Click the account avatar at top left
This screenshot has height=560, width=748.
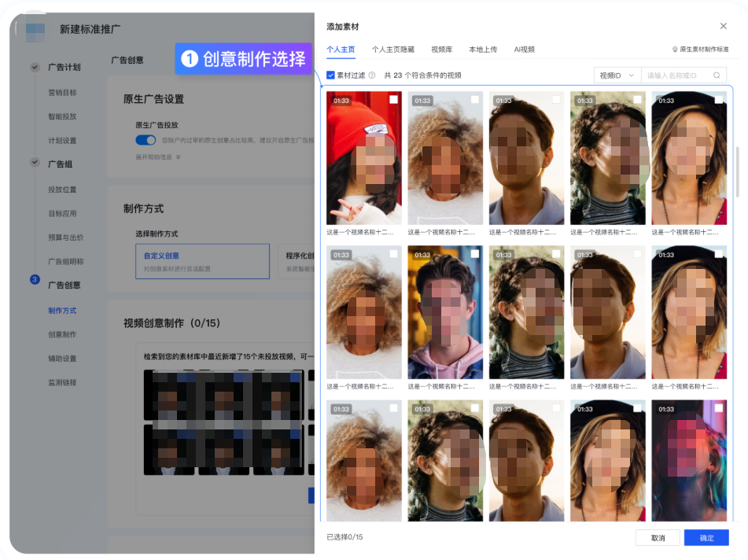click(35, 30)
